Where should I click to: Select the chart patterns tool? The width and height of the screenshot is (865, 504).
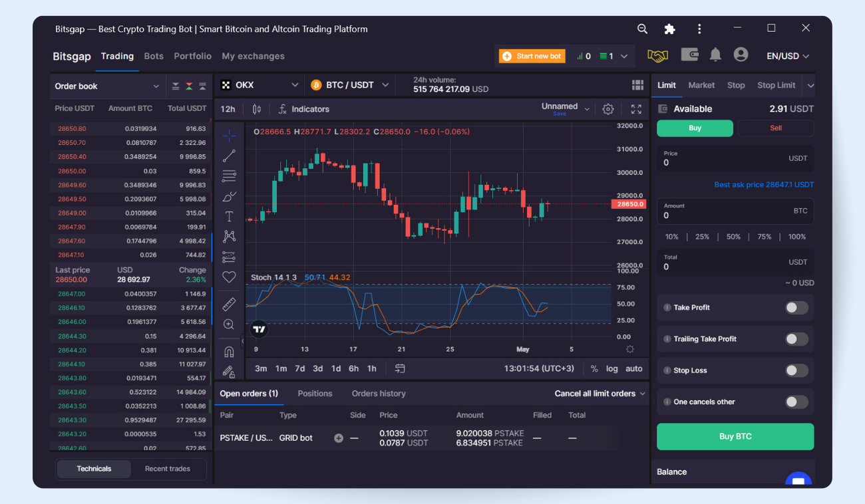point(229,236)
